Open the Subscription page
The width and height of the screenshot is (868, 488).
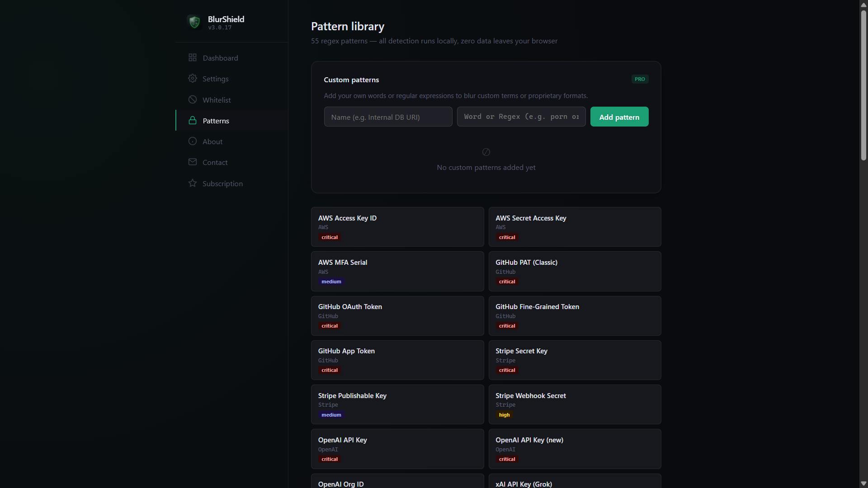pos(232,183)
